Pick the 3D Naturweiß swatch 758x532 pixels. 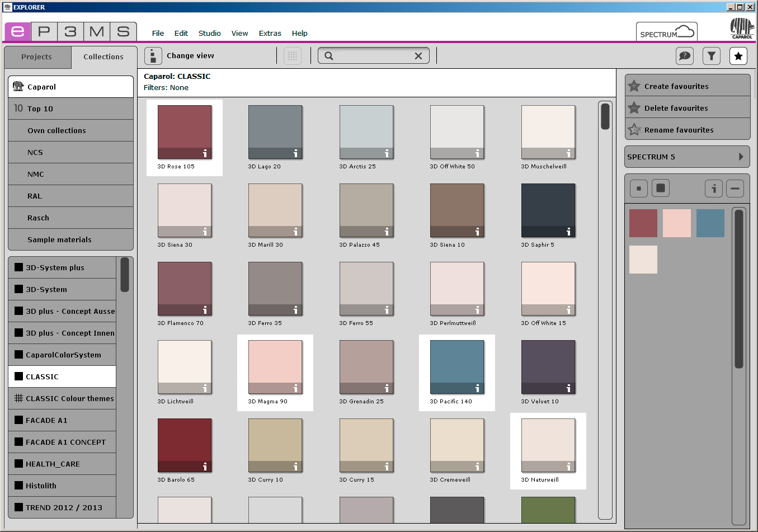548,445
